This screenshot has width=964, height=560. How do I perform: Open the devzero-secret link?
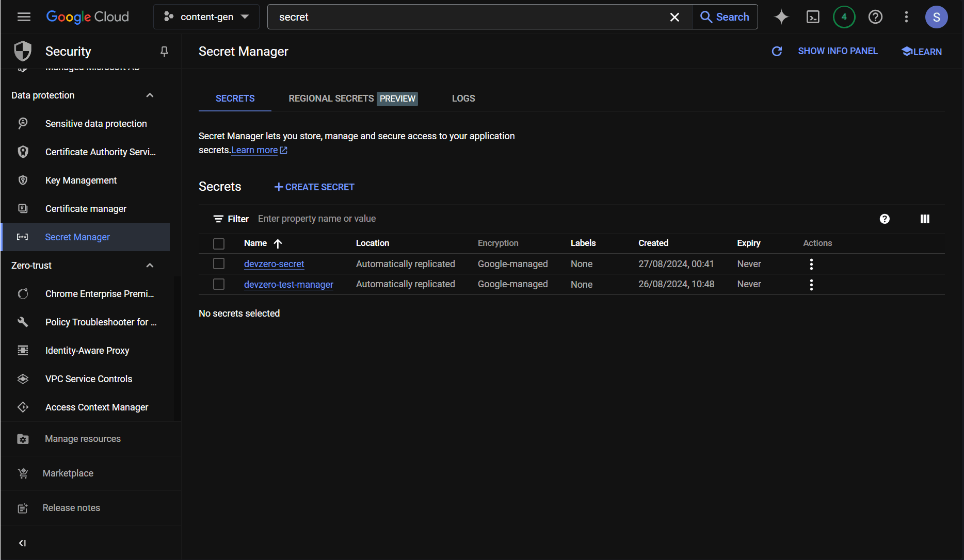[x=274, y=263]
